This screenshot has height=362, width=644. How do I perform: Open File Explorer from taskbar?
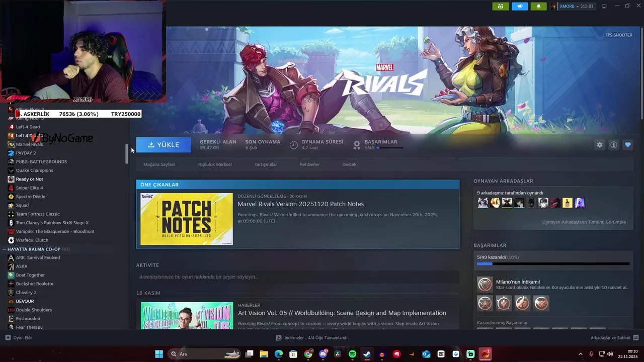coord(264,354)
